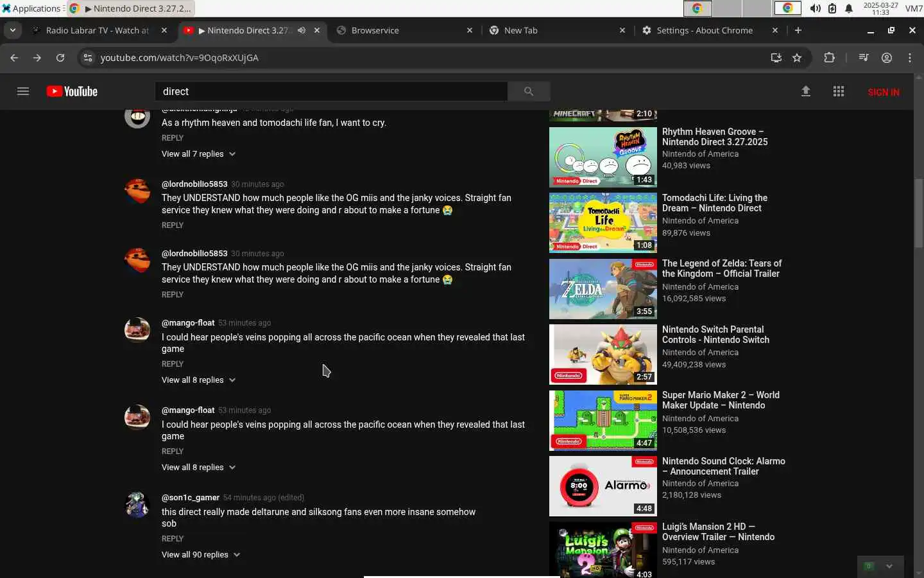924x578 pixels.
Task: Click first workspace Chrome icon in top panel
Action: click(697, 8)
